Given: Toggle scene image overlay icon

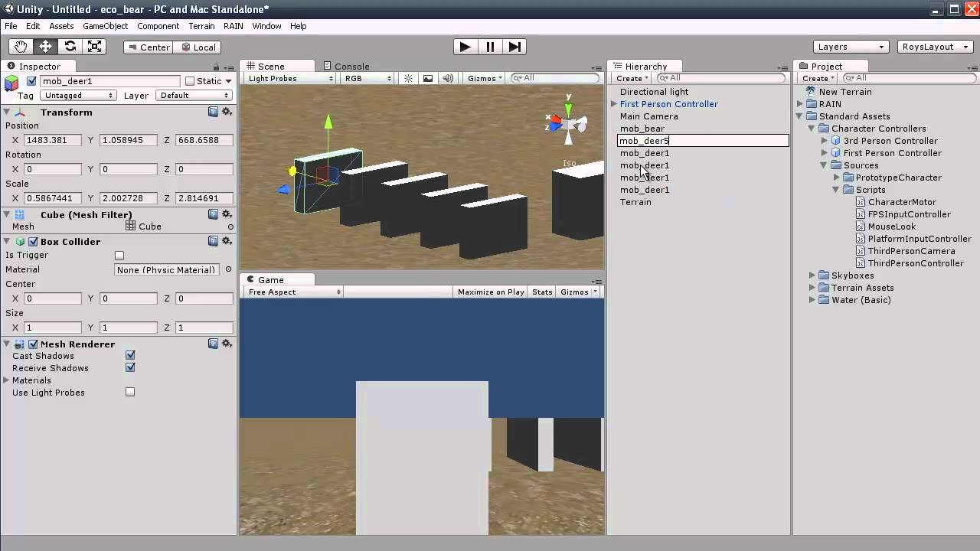Looking at the screenshot, I should pos(427,78).
